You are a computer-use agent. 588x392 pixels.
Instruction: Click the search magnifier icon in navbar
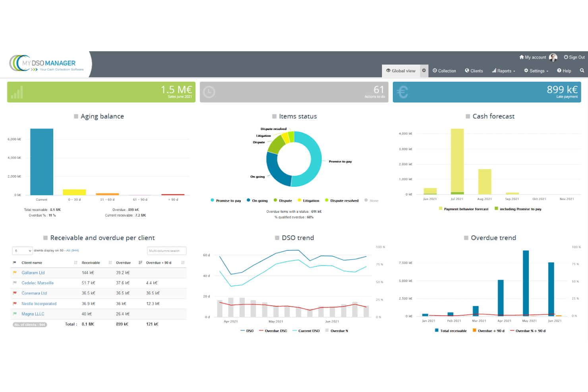(582, 71)
